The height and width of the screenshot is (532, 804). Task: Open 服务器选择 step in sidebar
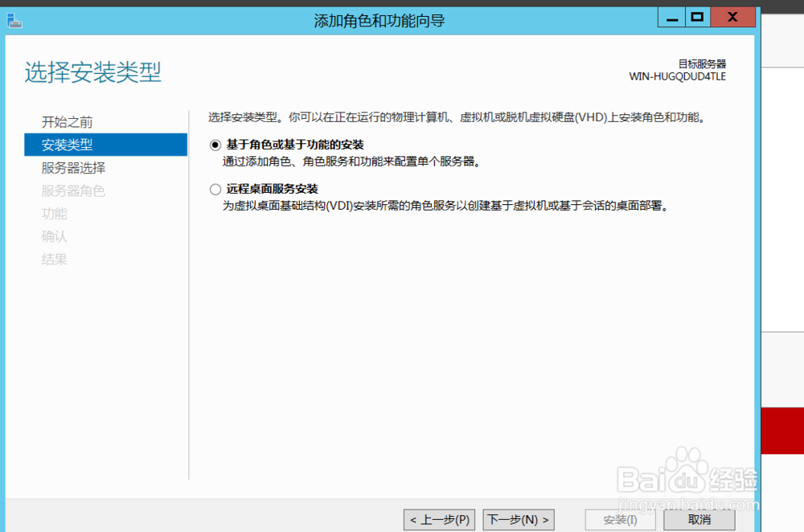point(73,168)
